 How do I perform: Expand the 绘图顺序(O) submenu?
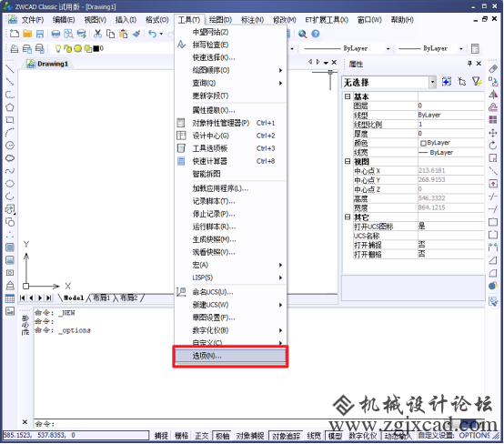230,70
